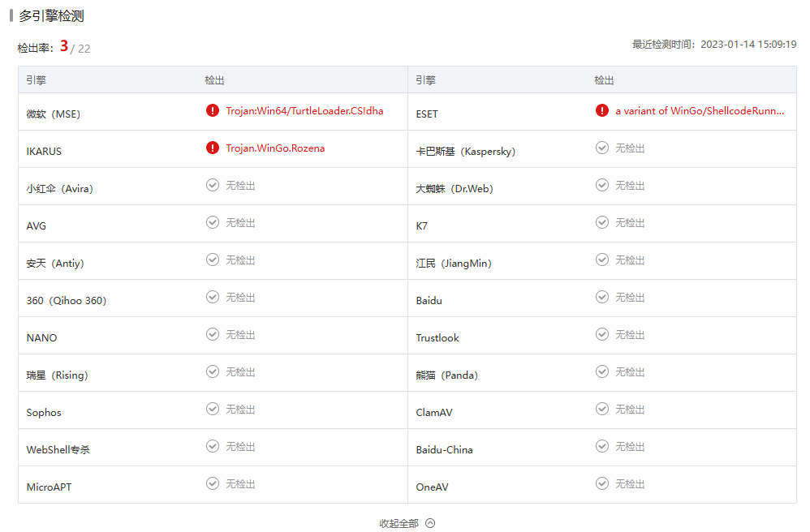Click the check icon in the NANO row

tap(213, 334)
